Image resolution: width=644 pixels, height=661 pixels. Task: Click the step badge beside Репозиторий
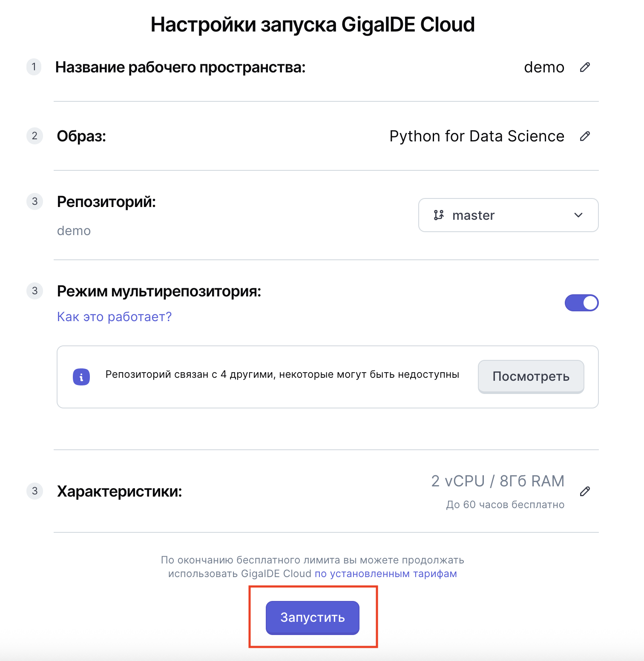(x=34, y=201)
